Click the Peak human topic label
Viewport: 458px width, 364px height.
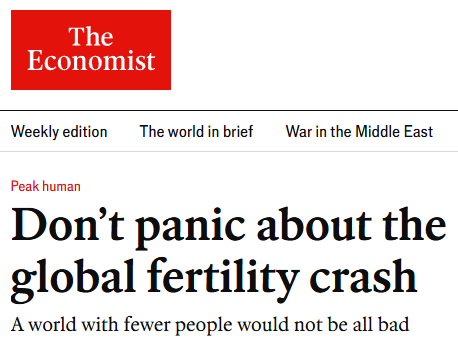(46, 186)
